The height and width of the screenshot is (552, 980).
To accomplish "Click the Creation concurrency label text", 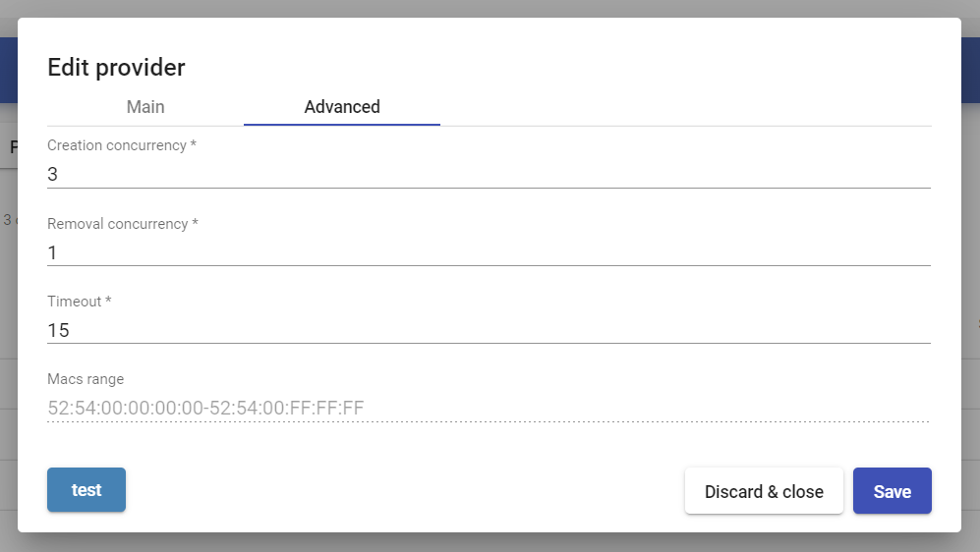I will tap(122, 145).
